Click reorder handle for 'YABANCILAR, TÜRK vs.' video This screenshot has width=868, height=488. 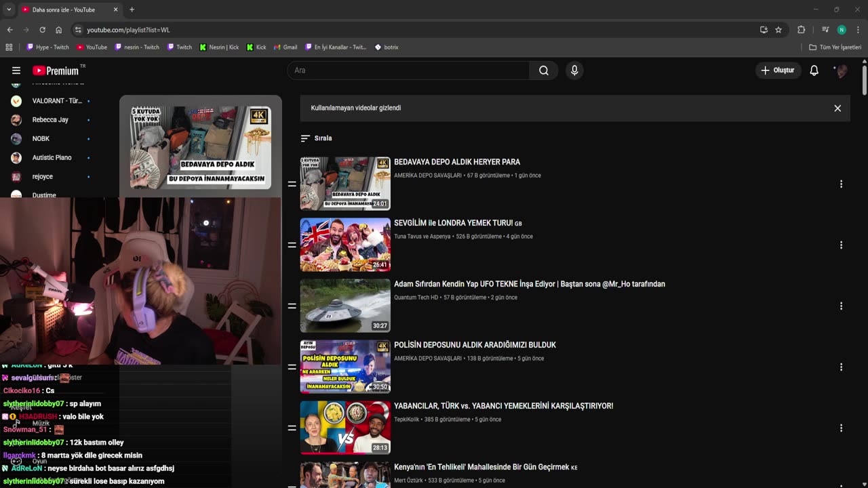(x=292, y=428)
